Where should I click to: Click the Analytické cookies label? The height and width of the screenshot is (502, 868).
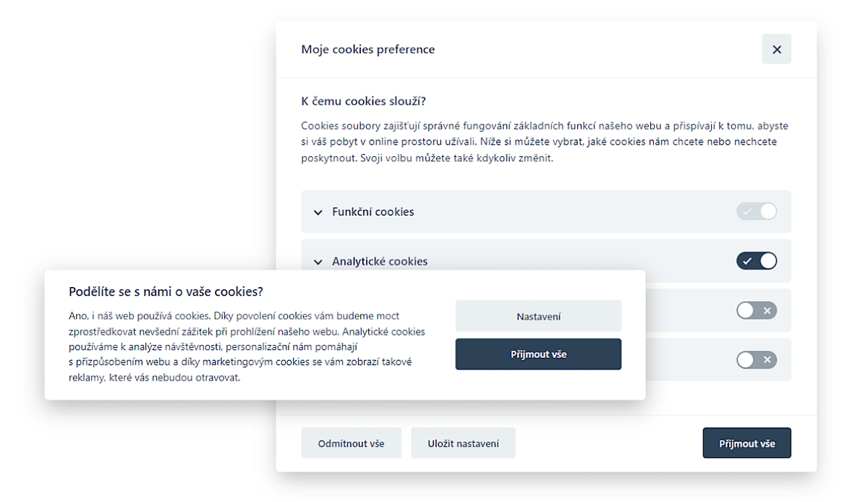point(380,261)
